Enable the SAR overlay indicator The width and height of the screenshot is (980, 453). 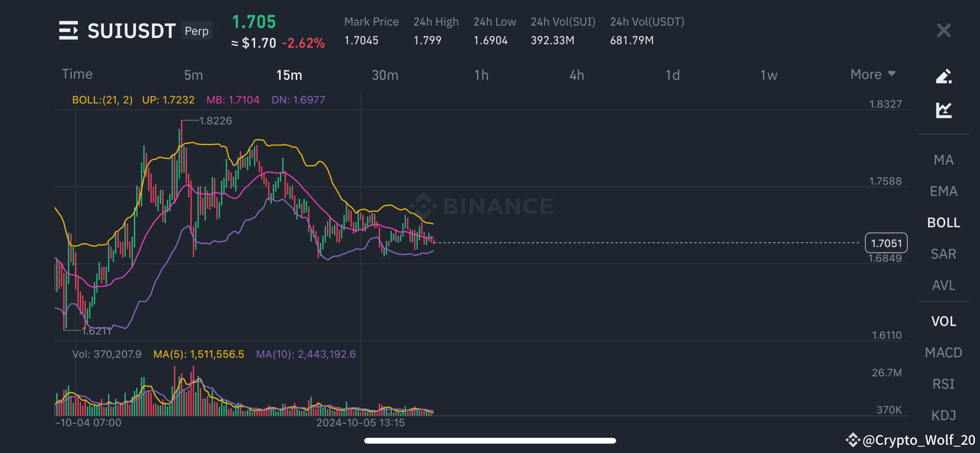pos(943,253)
